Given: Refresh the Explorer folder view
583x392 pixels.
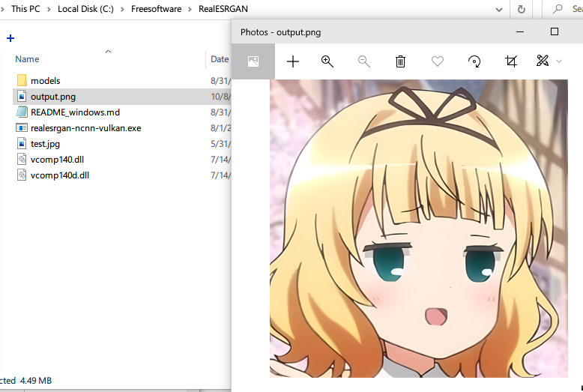Looking at the screenshot, I should coord(522,9).
